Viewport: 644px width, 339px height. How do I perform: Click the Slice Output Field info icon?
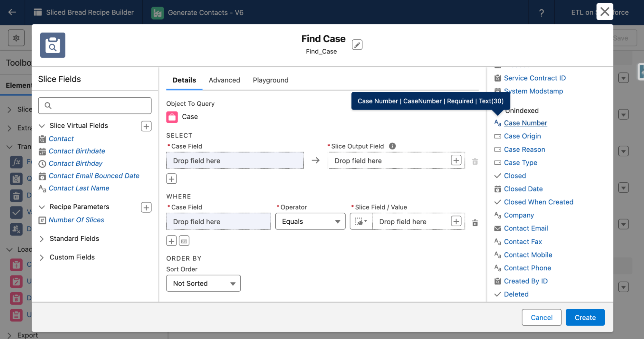392,146
